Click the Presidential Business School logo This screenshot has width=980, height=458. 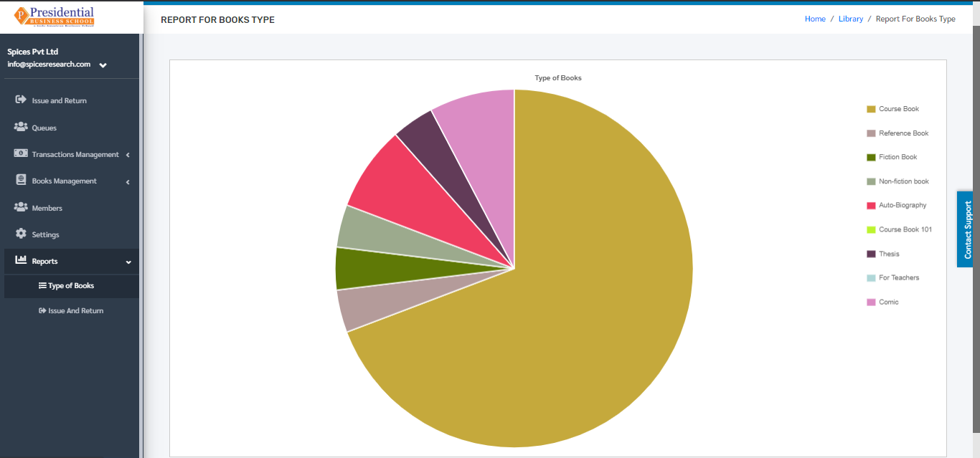(55, 16)
